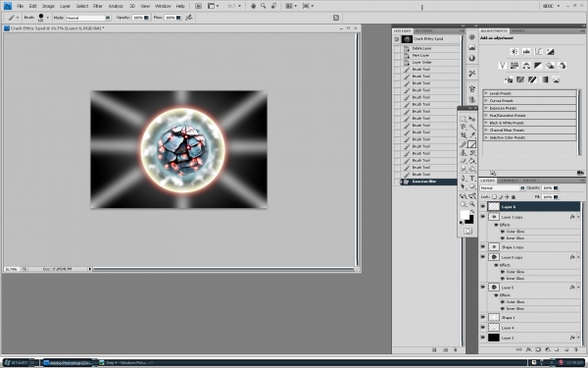This screenshot has width=588, height=368.
Task: Add a Brightness/Contrast adjustment
Action: click(514, 51)
